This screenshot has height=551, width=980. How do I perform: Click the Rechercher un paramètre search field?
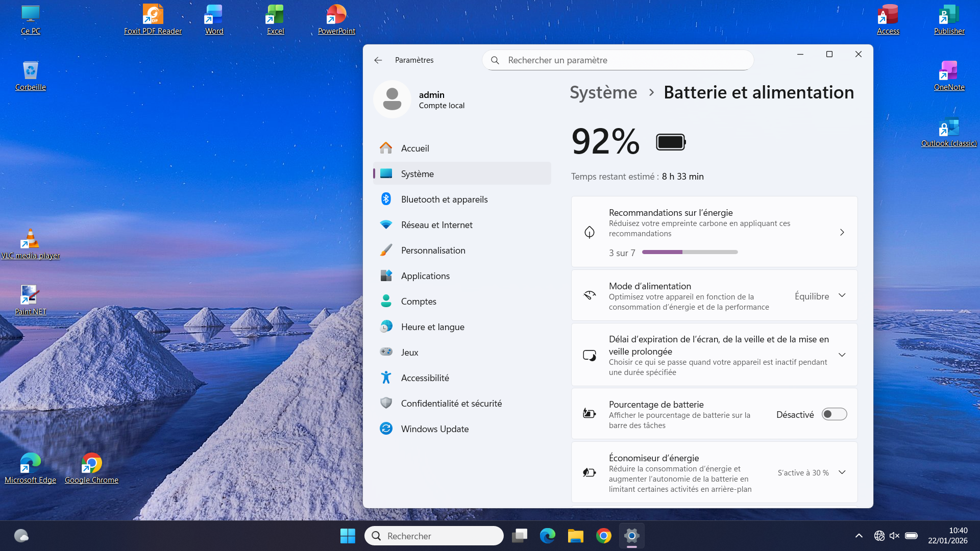618,60
